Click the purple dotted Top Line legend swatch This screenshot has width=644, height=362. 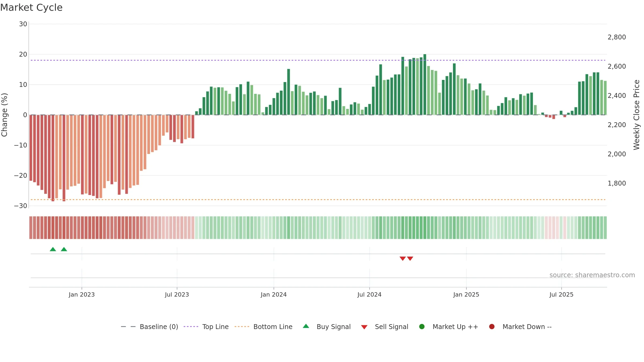click(x=191, y=327)
